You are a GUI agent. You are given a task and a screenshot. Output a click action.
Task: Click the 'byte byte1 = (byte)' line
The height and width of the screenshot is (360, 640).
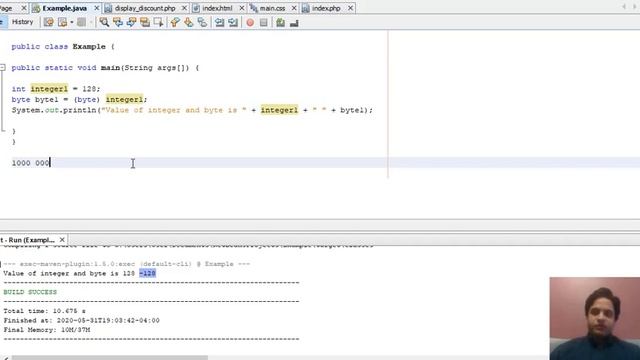point(79,100)
